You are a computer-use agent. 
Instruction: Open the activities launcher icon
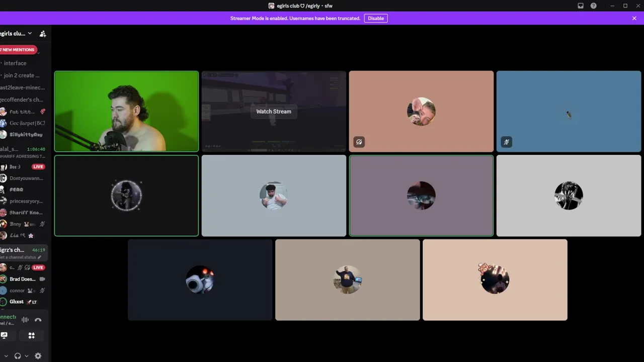point(31,335)
